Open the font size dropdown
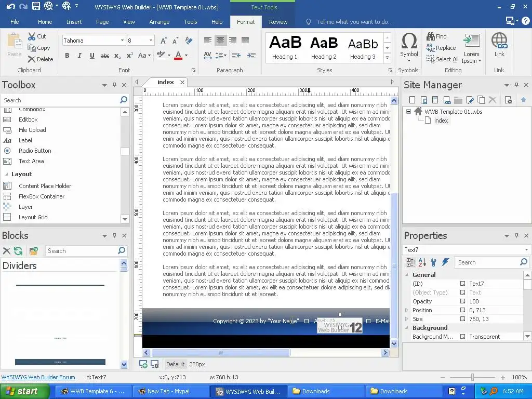This screenshot has width=532, height=399. (151, 41)
